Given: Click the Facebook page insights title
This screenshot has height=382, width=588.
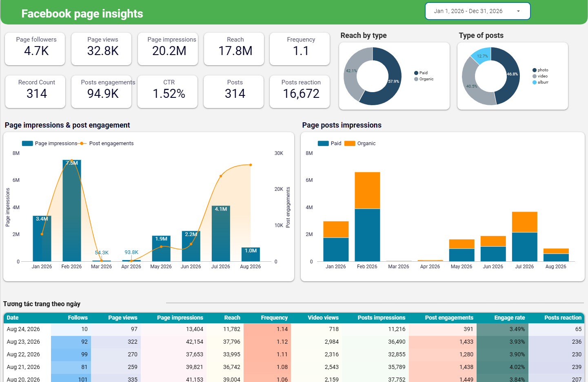Looking at the screenshot, I should 82,14.
